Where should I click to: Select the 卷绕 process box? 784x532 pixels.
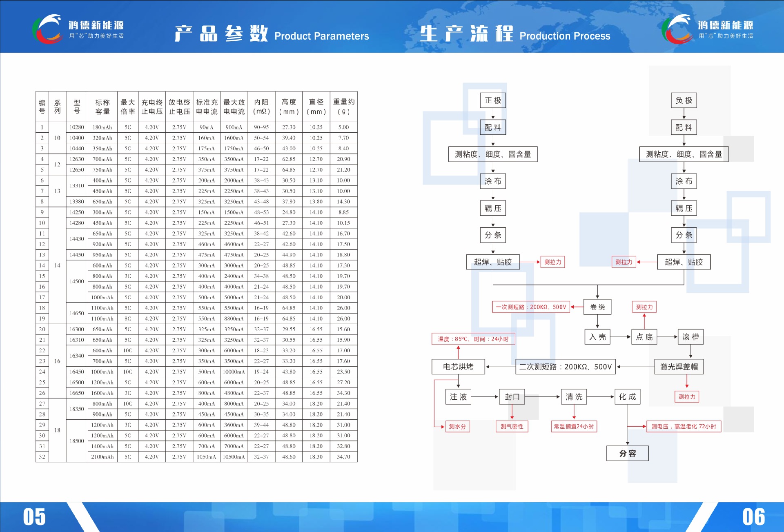pos(597,307)
